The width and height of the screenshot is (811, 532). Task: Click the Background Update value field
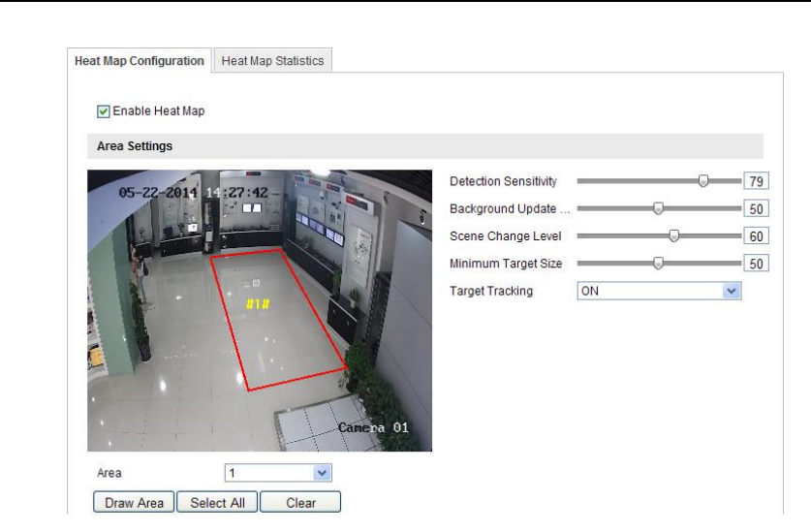pos(756,208)
